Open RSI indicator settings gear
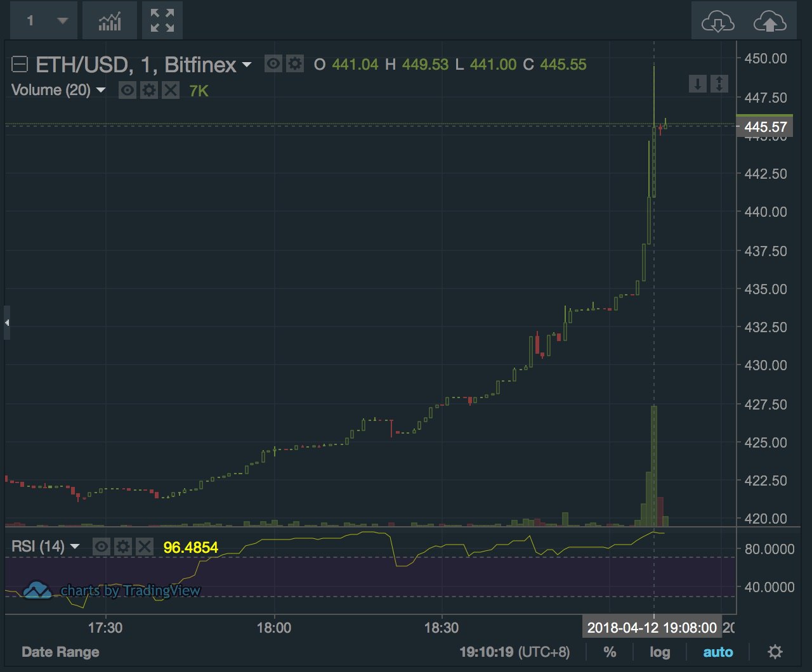 [x=123, y=546]
